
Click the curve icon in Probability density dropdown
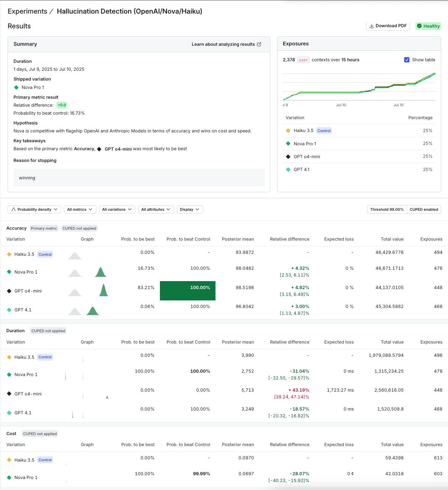coord(14,209)
